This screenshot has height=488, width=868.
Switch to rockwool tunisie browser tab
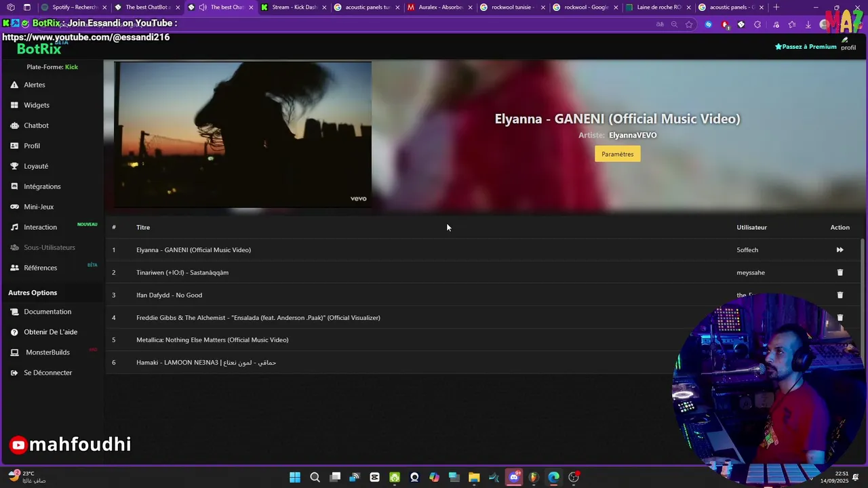coord(512,7)
